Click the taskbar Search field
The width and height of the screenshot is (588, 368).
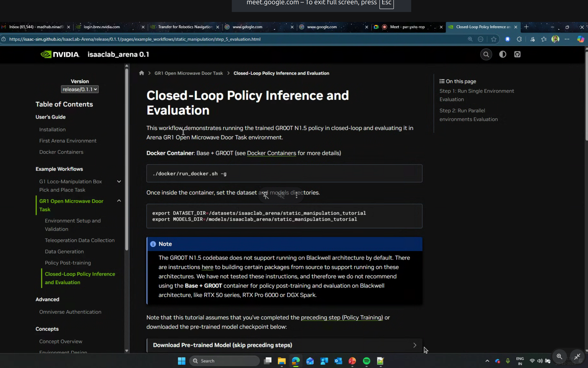(224, 361)
